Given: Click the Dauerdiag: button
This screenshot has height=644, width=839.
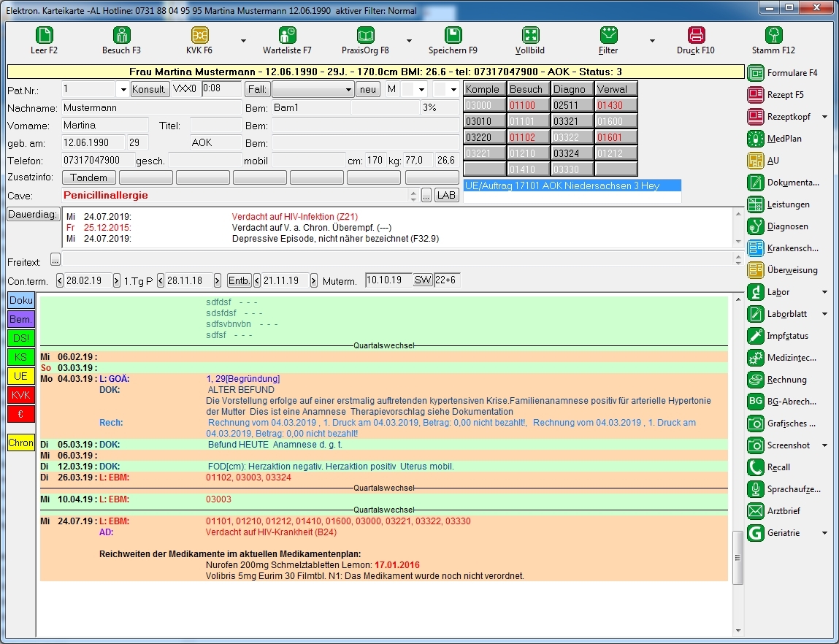Looking at the screenshot, I should click(32, 214).
